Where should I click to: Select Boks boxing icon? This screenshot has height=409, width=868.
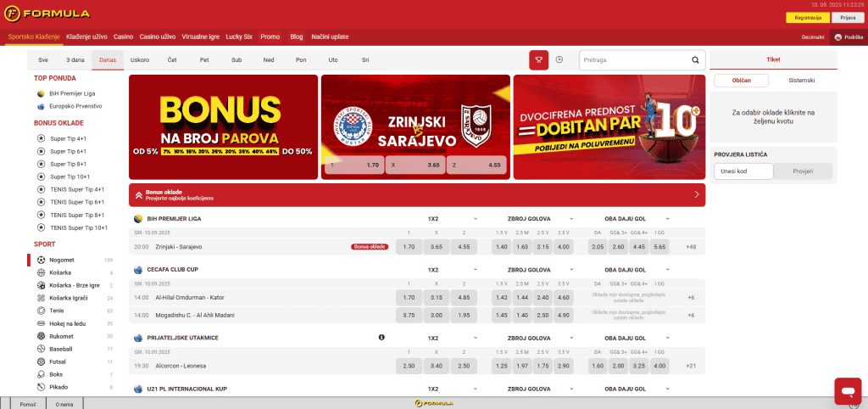41,375
